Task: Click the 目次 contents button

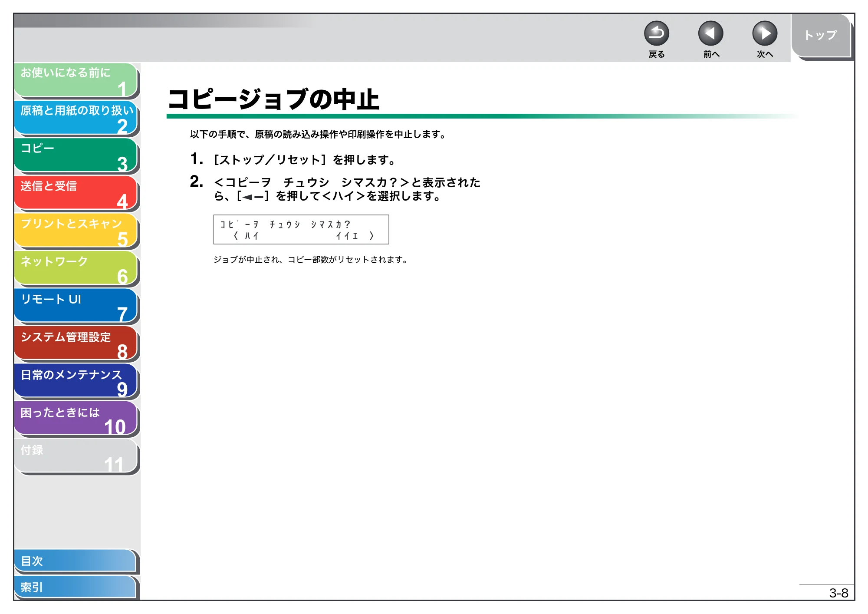Action: [75, 561]
